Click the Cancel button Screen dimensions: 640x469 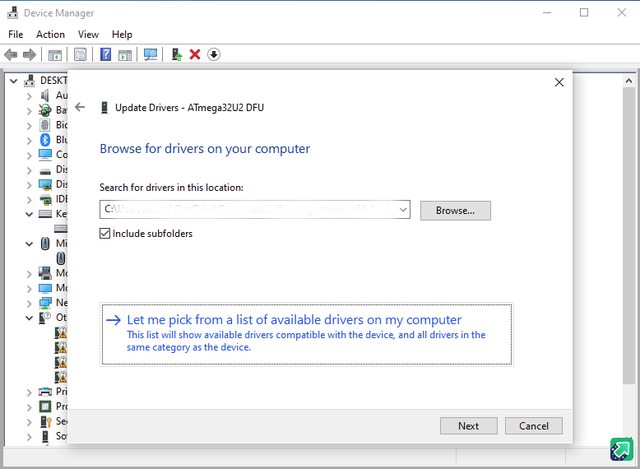click(x=533, y=426)
